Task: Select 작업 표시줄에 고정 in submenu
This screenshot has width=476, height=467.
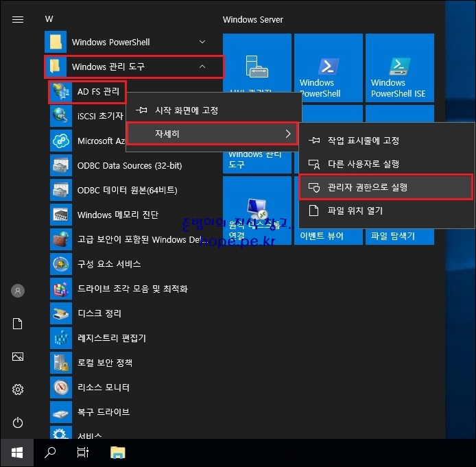Action: point(386,141)
